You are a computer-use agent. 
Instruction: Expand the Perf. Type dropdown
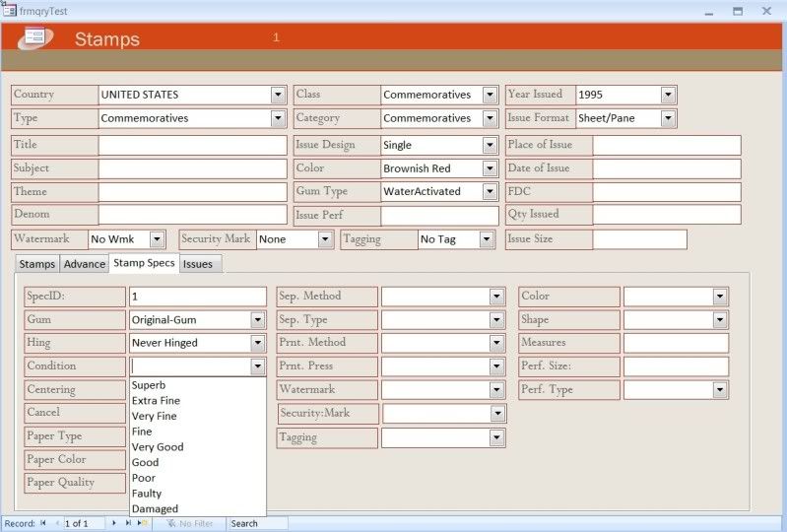point(720,389)
